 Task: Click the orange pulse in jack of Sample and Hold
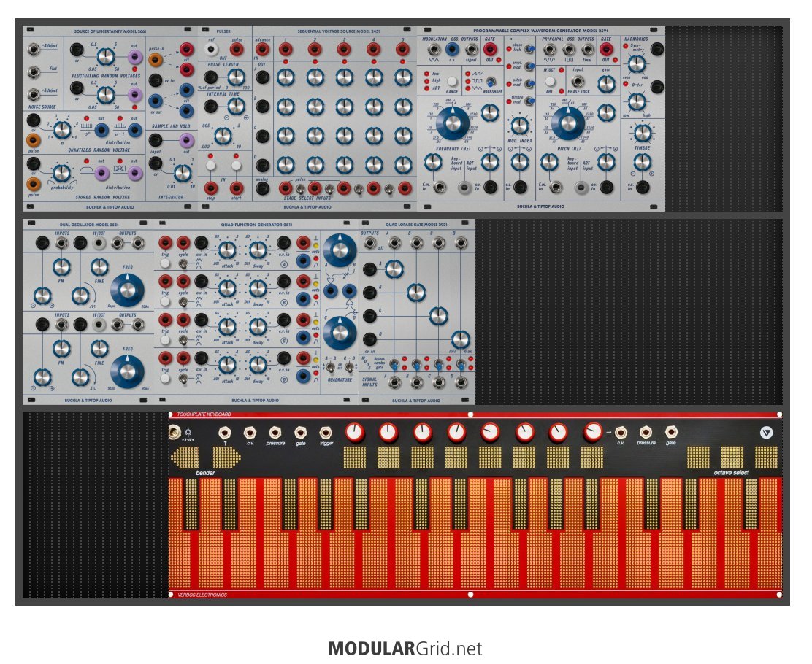[156, 60]
